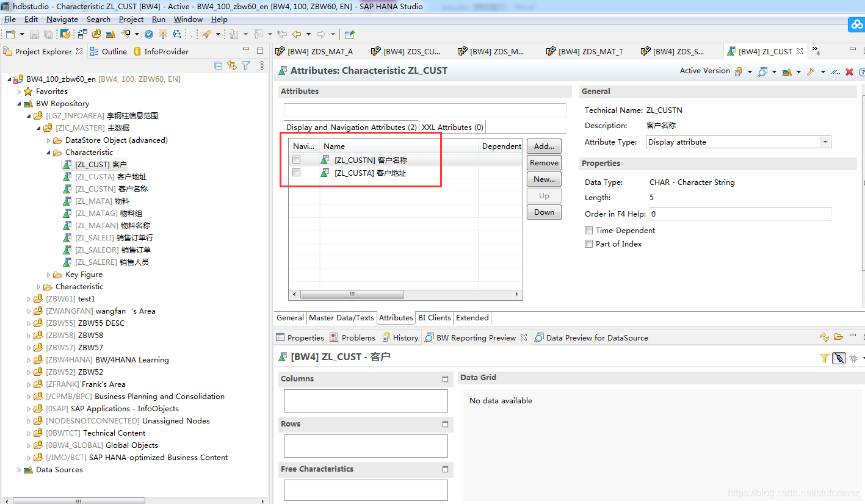The image size is (865, 504).
Task: Minimize the Rows section in reporting preview
Action: [445, 424]
